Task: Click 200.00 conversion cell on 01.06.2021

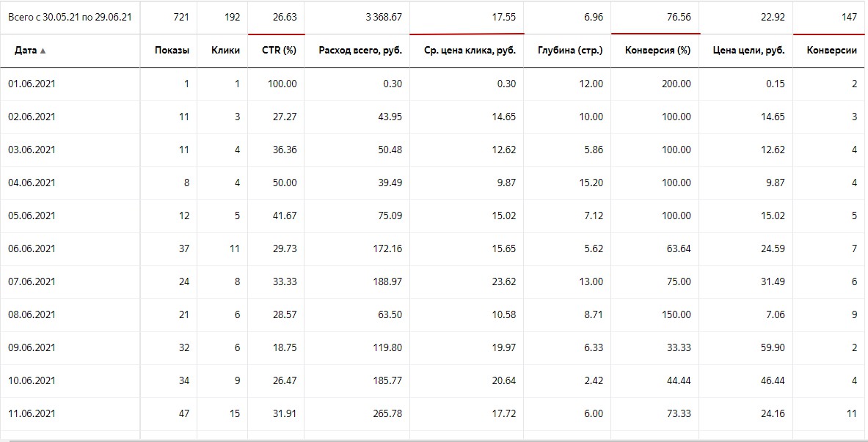Action: pyautogui.click(x=675, y=84)
